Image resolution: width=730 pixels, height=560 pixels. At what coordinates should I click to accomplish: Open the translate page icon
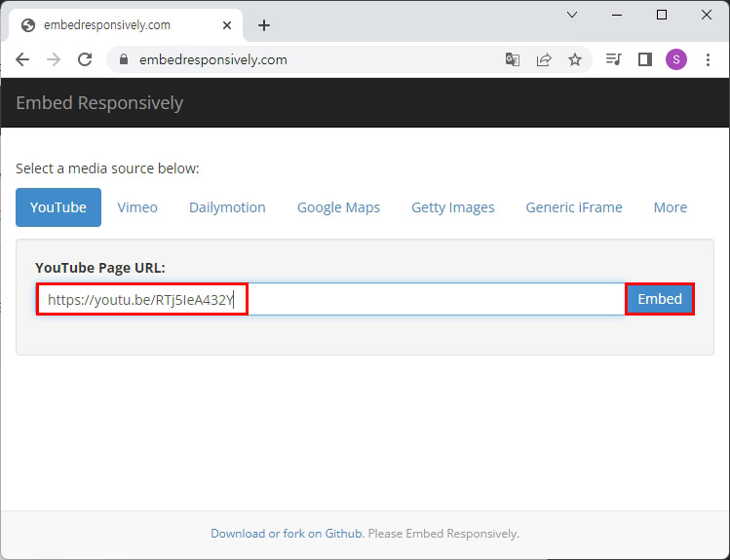(512, 59)
